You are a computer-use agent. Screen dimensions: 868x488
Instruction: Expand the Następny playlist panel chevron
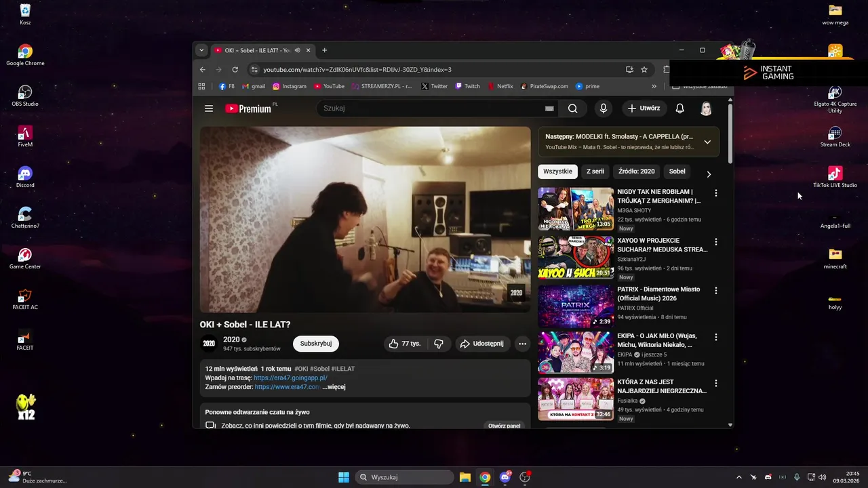tap(707, 142)
